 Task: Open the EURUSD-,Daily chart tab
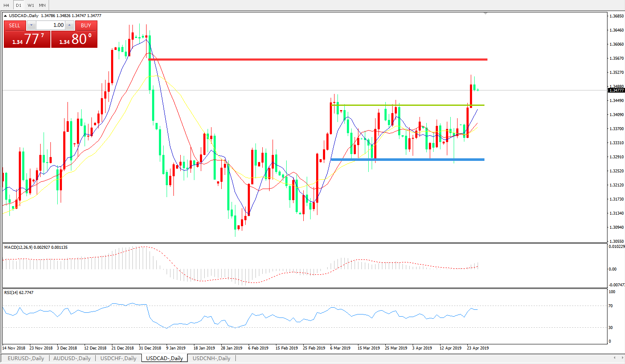point(26,358)
